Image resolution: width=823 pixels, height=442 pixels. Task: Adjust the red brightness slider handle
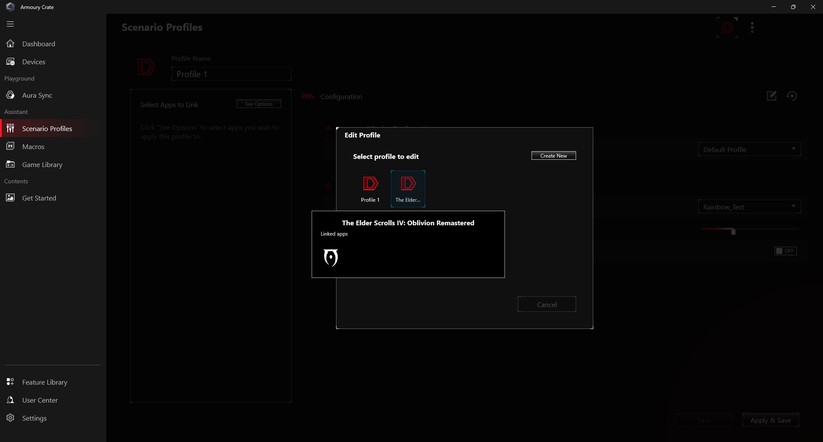733,231
